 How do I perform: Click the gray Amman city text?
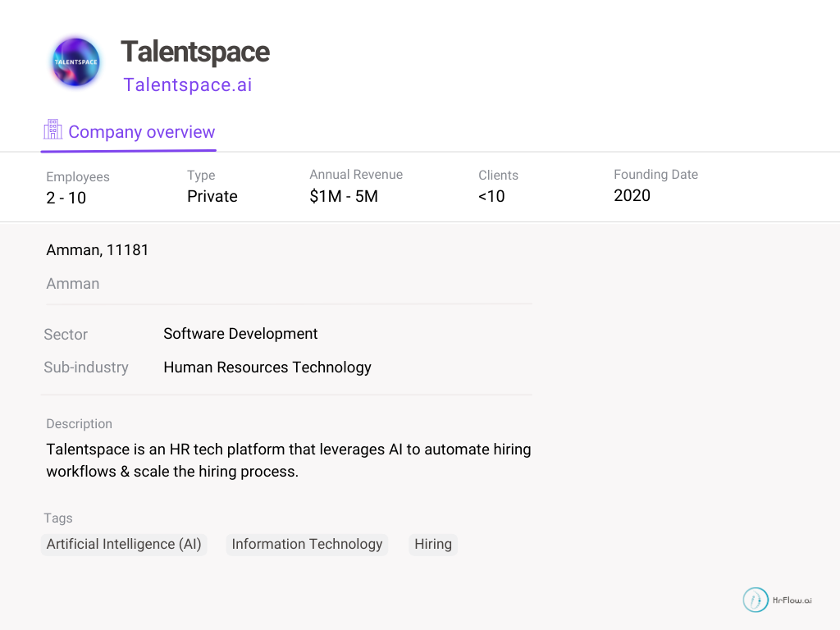(x=73, y=283)
